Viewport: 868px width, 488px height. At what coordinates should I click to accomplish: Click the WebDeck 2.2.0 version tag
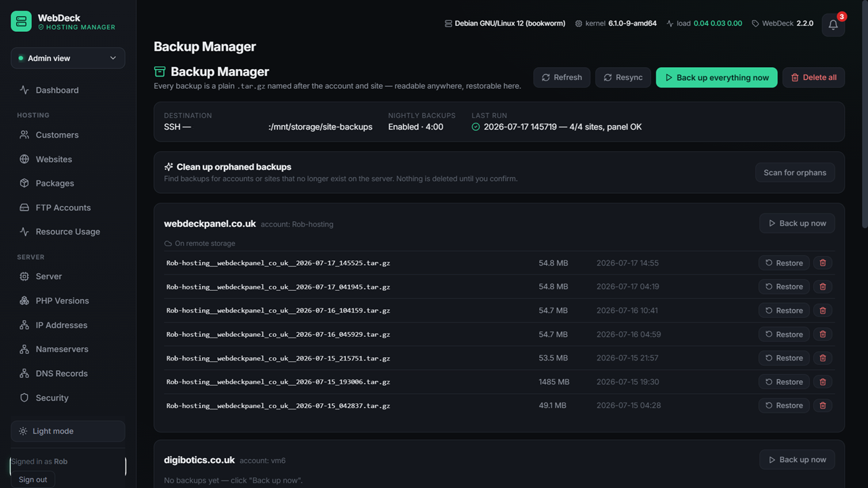coord(783,23)
